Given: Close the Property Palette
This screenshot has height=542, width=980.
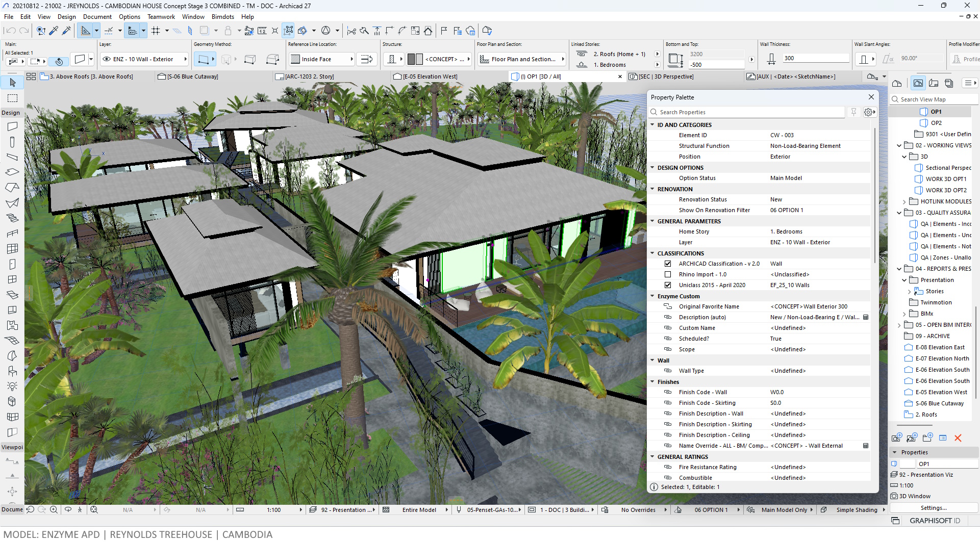Looking at the screenshot, I should click(x=871, y=97).
